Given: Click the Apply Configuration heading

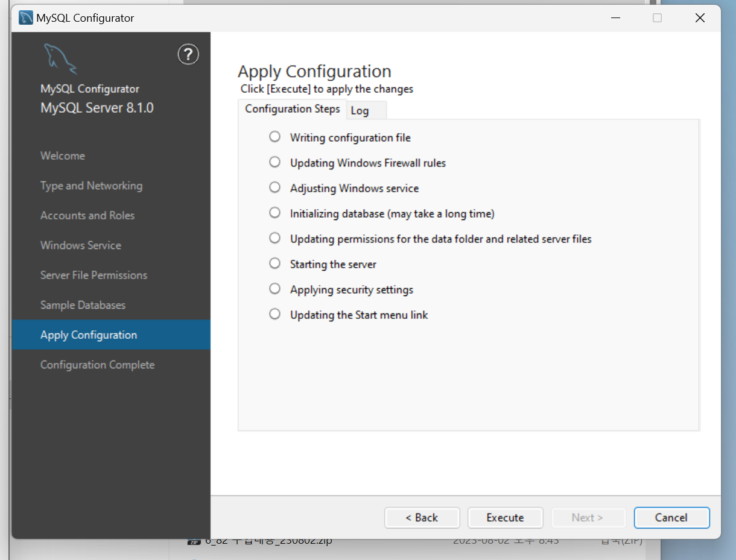Looking at the screenshot, I should (314, 71).
